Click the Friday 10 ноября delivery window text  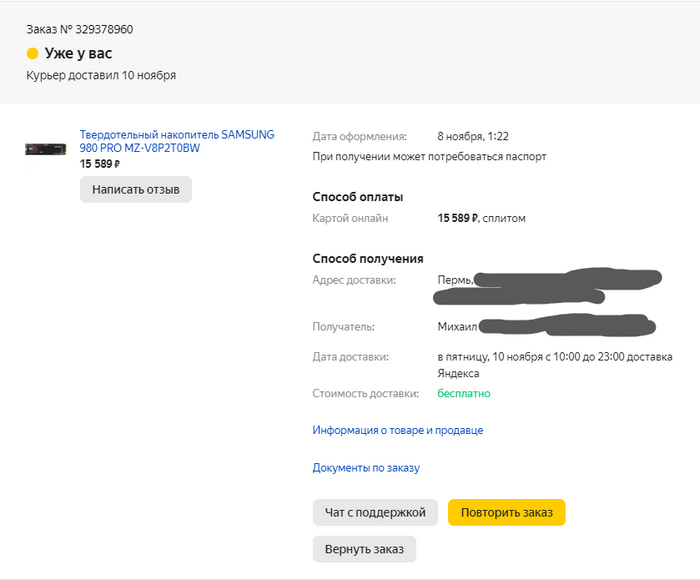pos(555,357)
